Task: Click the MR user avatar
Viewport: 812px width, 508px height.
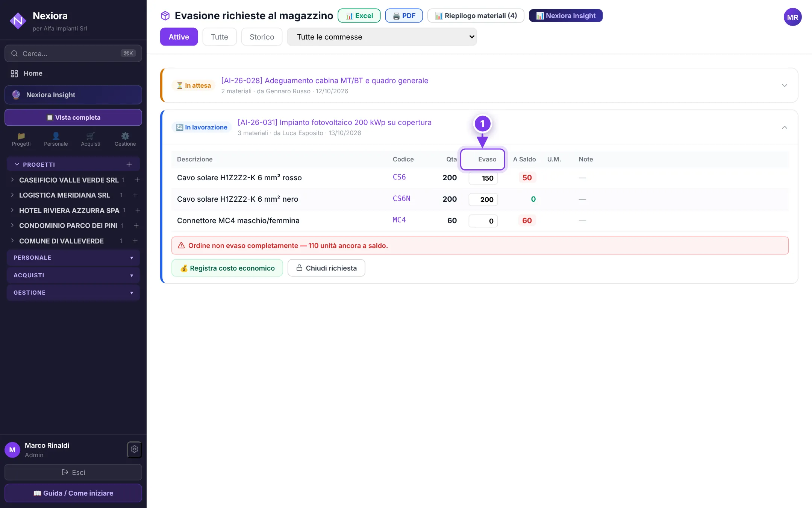Action: point(792,17)
